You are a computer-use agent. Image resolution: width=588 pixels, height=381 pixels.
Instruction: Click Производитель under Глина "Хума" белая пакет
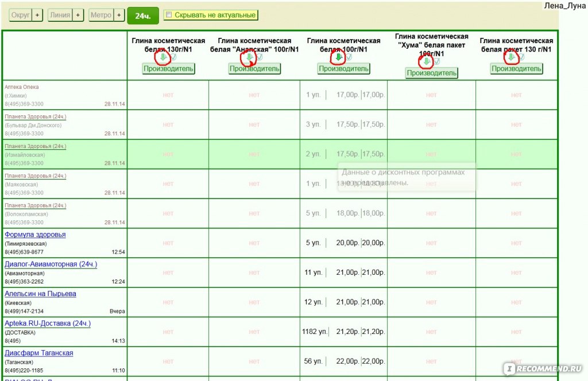432,73
